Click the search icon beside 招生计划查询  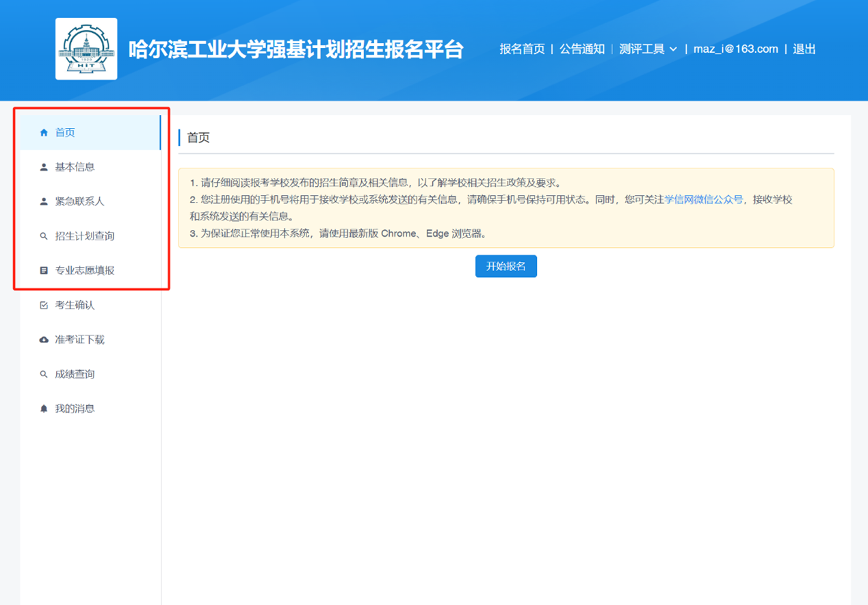pos(44,236)
